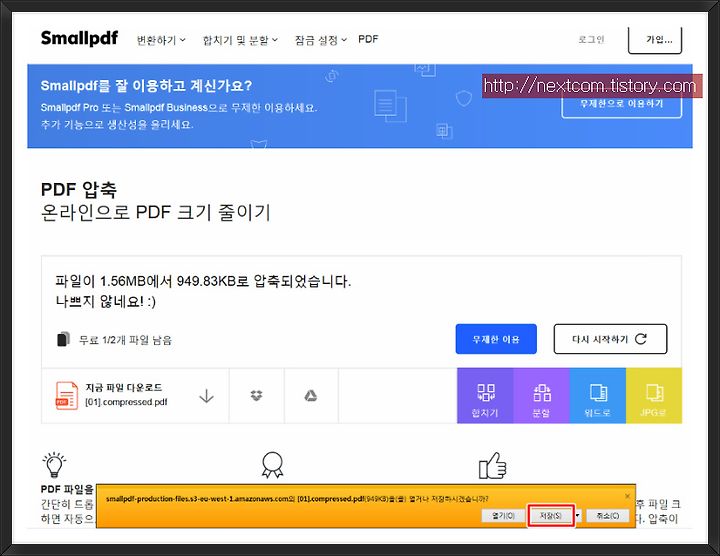Click the PDF 압축 heading
The image size is (720, 556).
point(79,189)
